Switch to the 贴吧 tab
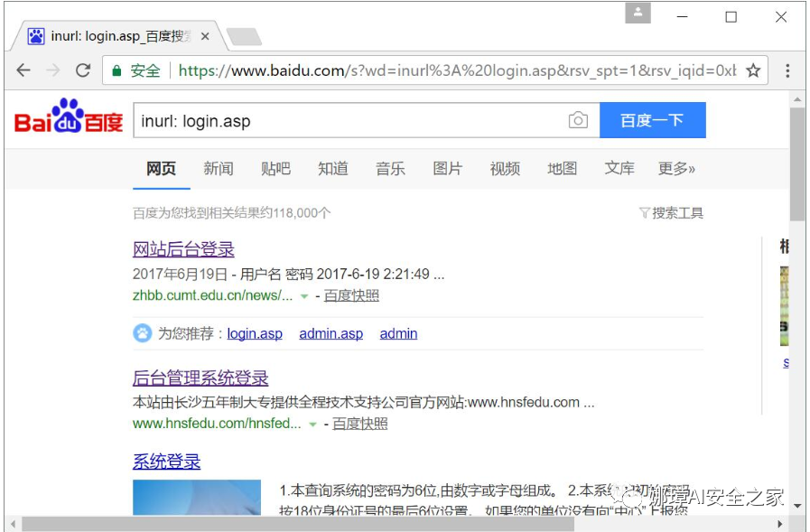 coord(275,168)
